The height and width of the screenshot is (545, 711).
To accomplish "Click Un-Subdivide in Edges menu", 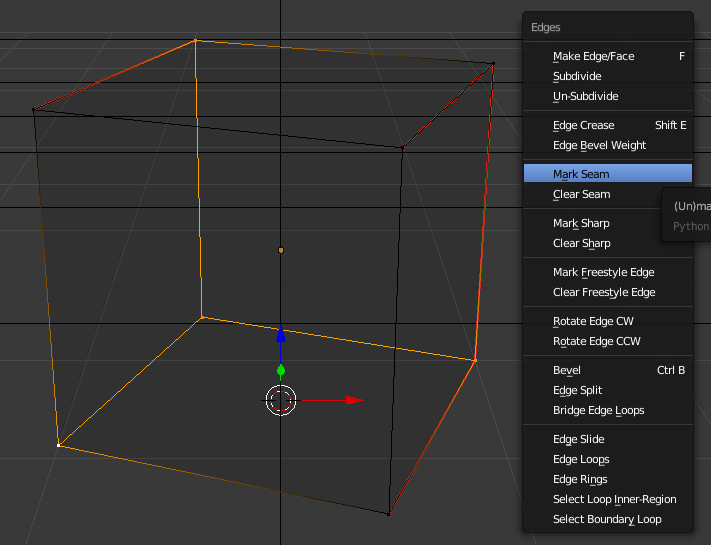I will (608, 96).
